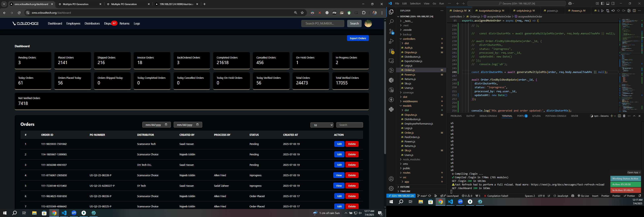Kill terminal with trash icon
This screenshot has width=644, height=217.
pos(624,116)
